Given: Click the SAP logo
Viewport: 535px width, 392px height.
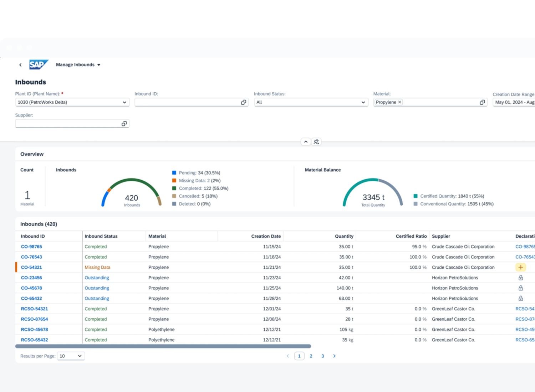Looking at the screenshot, I should coord(38,65).
